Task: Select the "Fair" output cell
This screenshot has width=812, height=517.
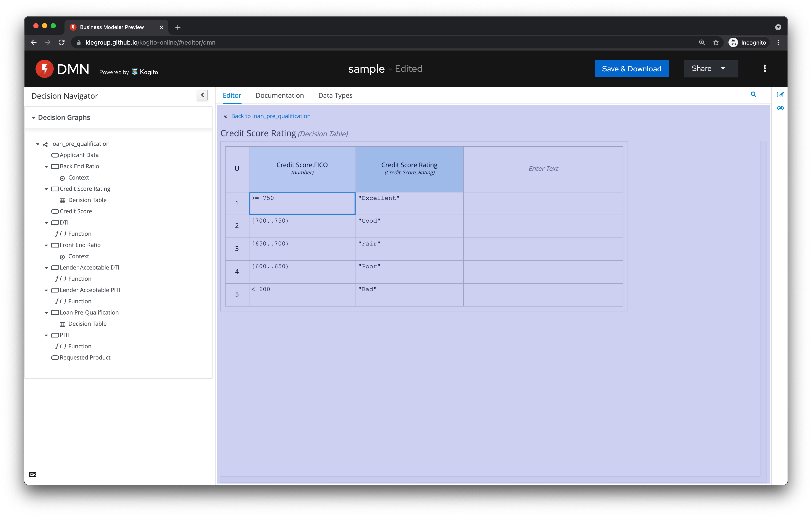Action: coord(409,249)
